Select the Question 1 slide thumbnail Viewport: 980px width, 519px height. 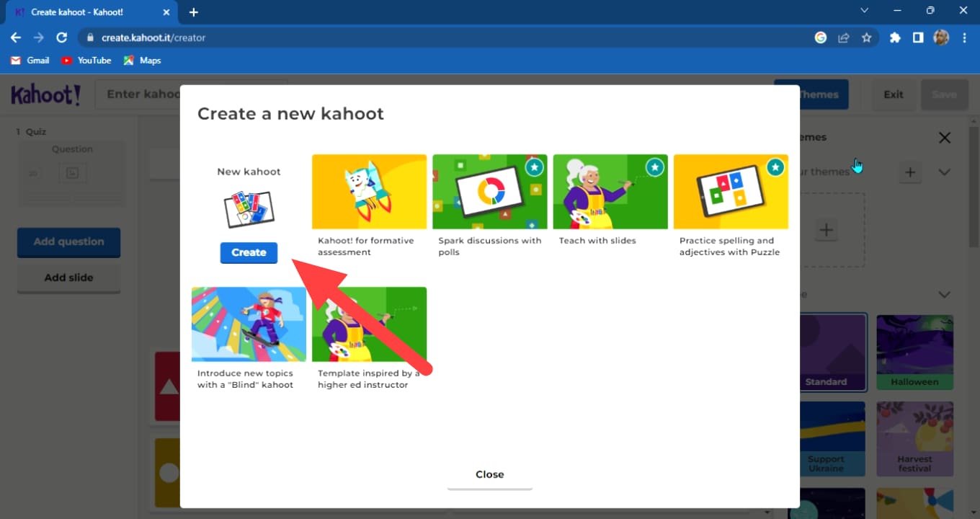point(72,172)
